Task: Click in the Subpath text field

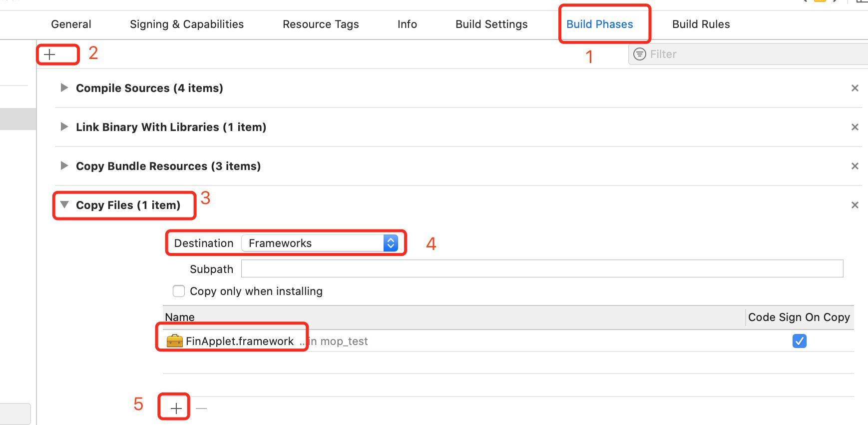Action: coord(542,268)
